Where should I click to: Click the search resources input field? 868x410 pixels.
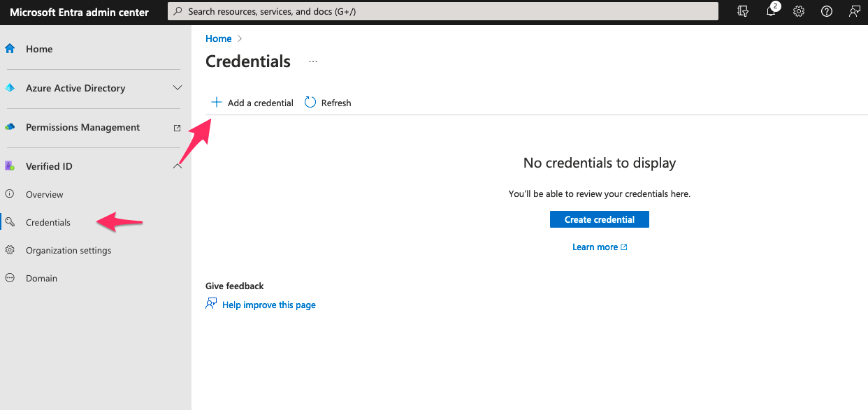(x=443, y=12)
